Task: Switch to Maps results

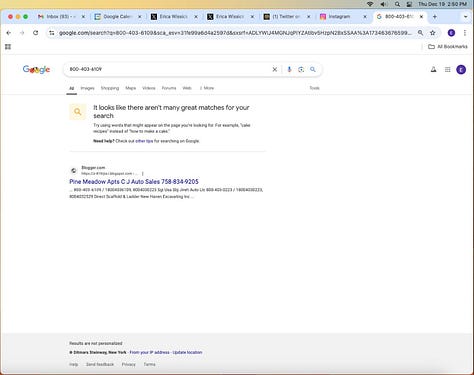Action: [x=130, y=88]
